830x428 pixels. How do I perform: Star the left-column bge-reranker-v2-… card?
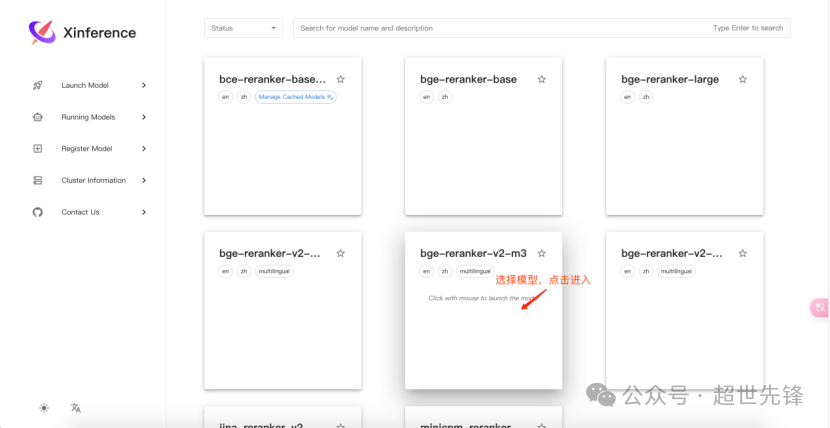(x=340, y=253)
